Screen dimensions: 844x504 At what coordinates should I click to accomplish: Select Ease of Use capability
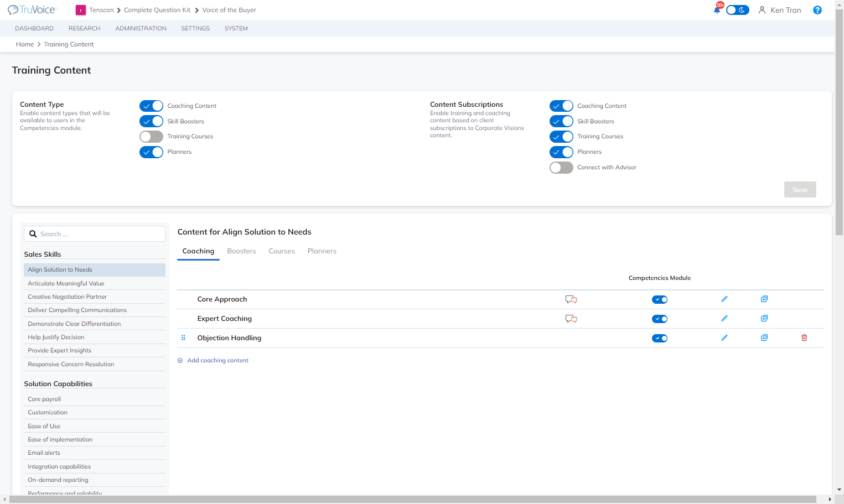click(95, 426)
